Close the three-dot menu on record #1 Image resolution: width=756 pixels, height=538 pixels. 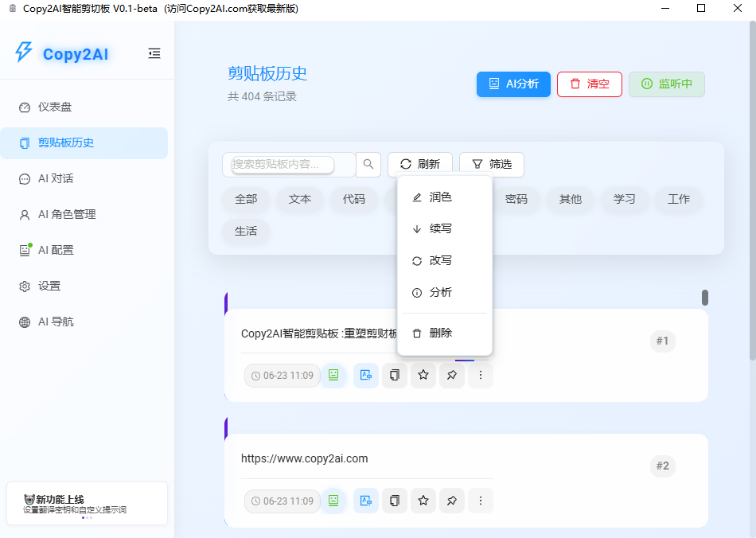point(480,375)
